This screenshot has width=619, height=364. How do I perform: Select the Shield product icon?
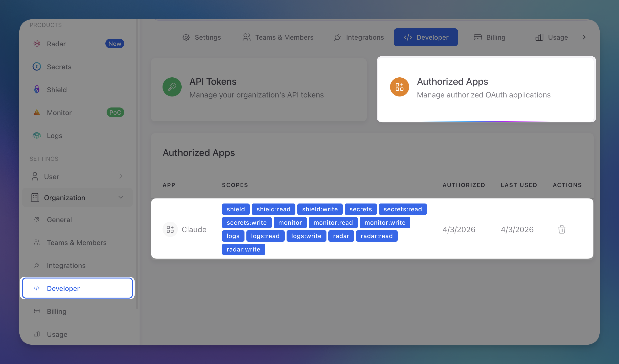pyautogui.click(x=37, y=90)
